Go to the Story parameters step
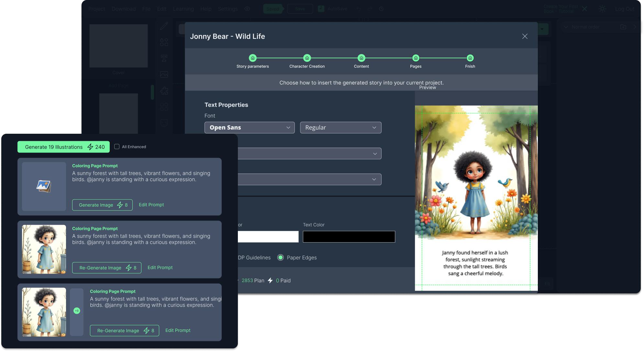Screen dimensions: 644x351 (x=252, y=58)
